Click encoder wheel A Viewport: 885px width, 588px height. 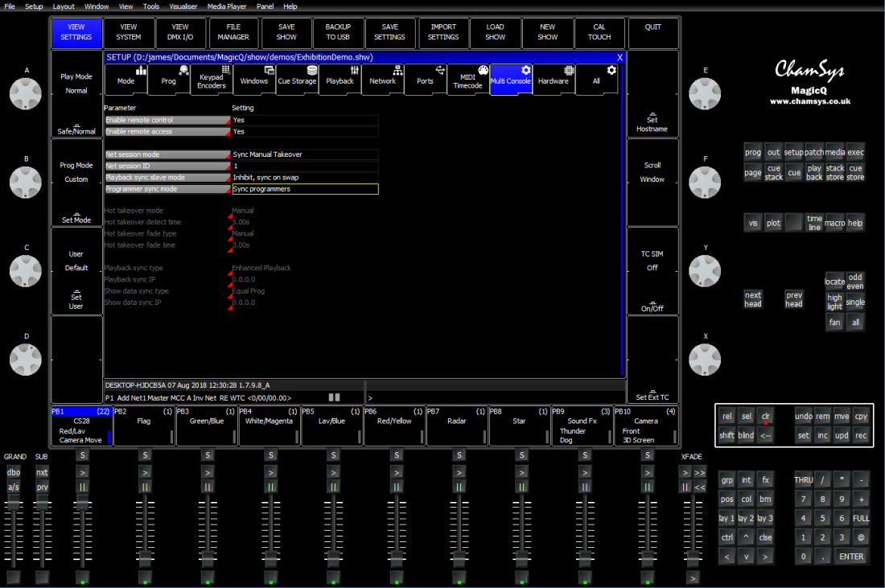(26, 93)
